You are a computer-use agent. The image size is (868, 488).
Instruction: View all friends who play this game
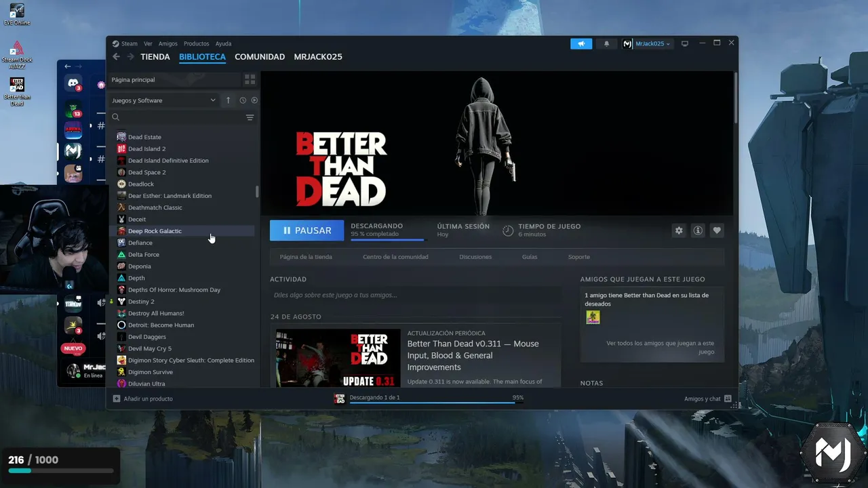[660, 348]
